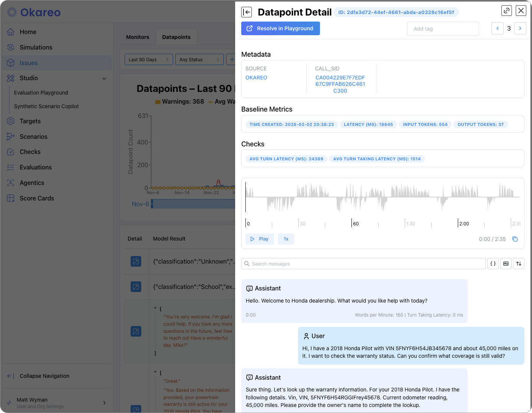Reverse message order using the up-down arrows icon
The height and width of the screenshot is (413, 532).
click(x=518, y=263)
